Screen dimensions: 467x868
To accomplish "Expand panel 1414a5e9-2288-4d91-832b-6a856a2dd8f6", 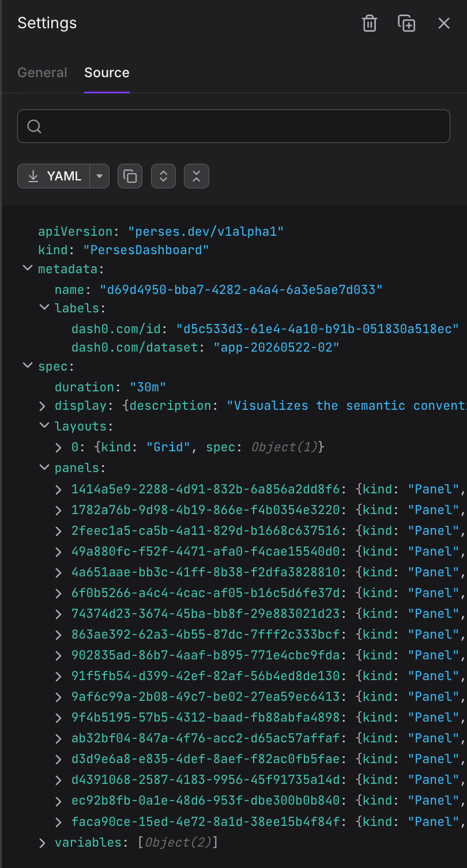I will [59, 489].
